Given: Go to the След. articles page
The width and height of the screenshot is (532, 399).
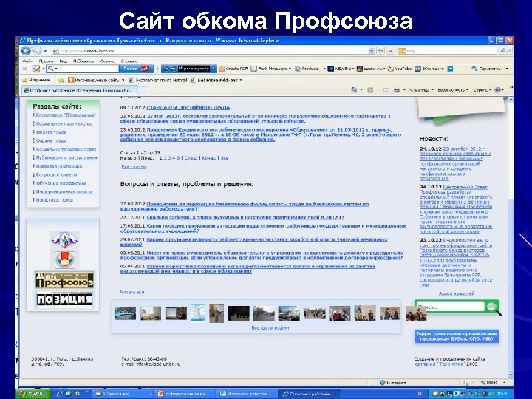Looking at the screenshot, I should (191, 158).
